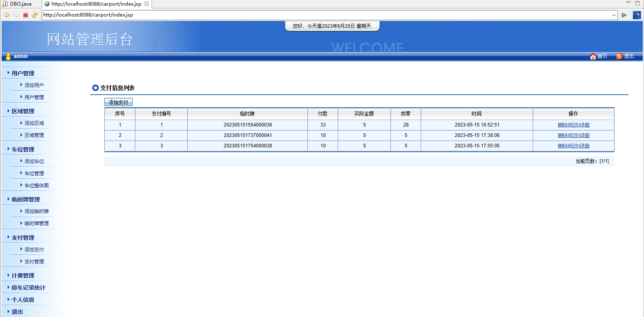Open 添加临时牌 in the sidebar
Viewport: 644px width, 317px height.
tap(36, 211)
